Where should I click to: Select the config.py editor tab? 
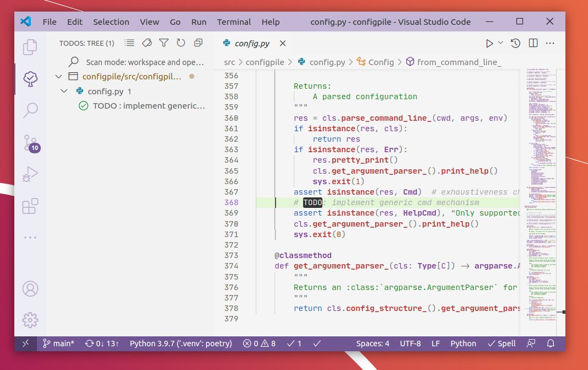(x=252, y=43)
